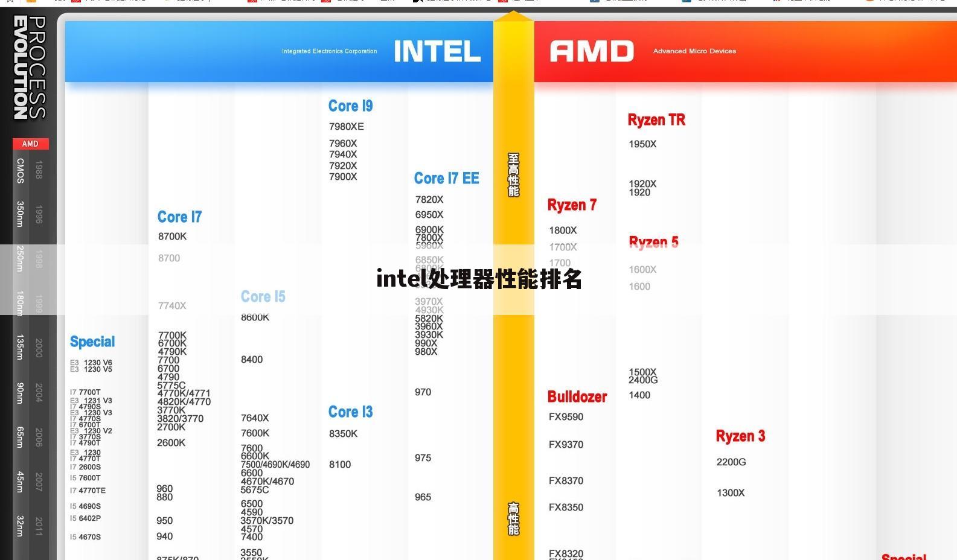Select the 7500/4690K/4690 entry
This screenshot has width=957, height=560.
click(275, 465)
